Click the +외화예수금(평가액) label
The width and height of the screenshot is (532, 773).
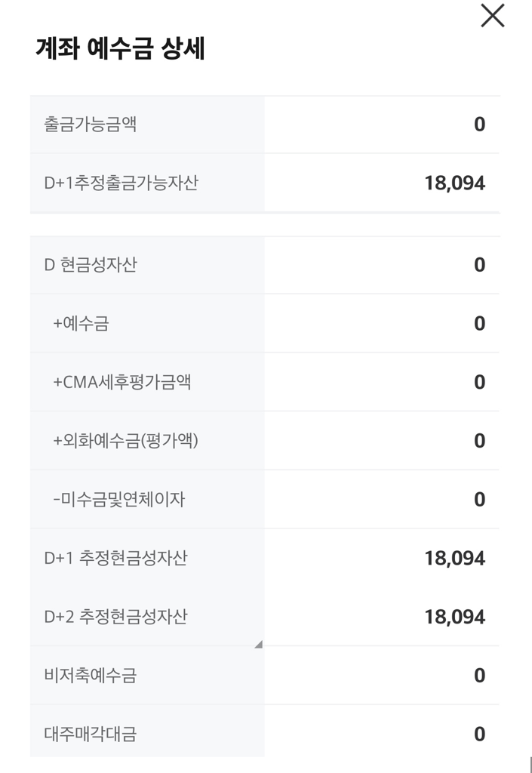[125, 441]
